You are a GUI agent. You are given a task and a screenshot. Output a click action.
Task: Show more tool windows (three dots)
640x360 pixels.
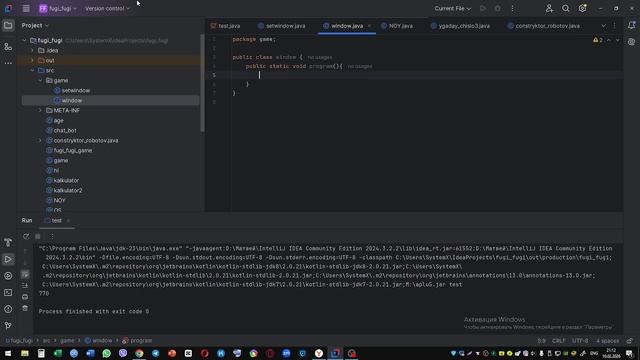point(8,63)
